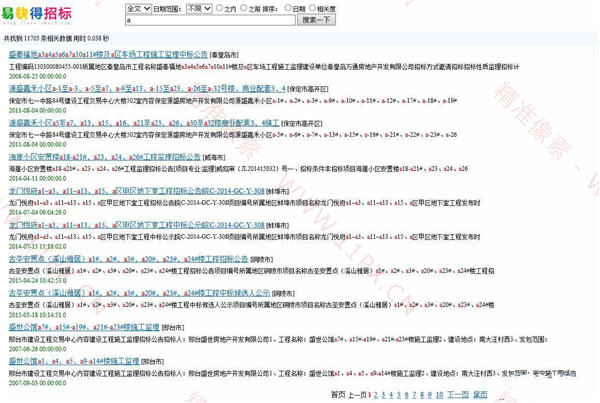
Task: Click the snippet mentioning JL201415032
Action: point(238,169)
